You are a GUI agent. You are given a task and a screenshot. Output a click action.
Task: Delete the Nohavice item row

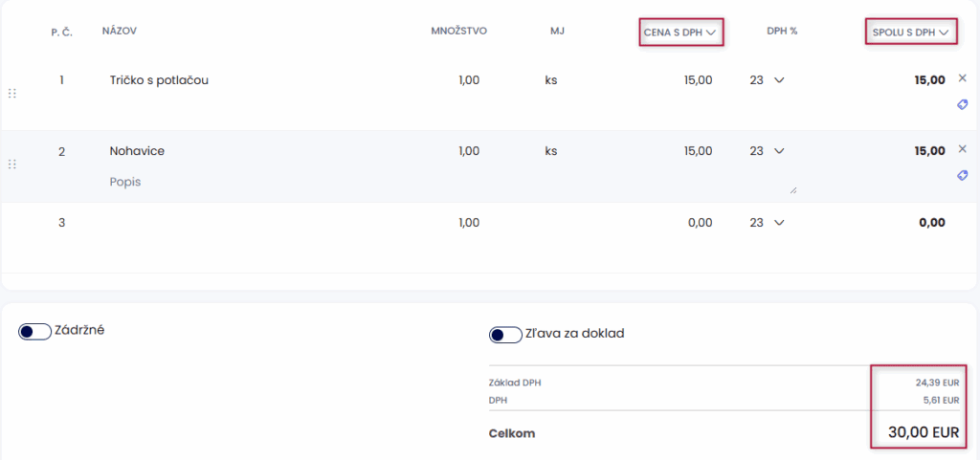(x=963, y=148)
